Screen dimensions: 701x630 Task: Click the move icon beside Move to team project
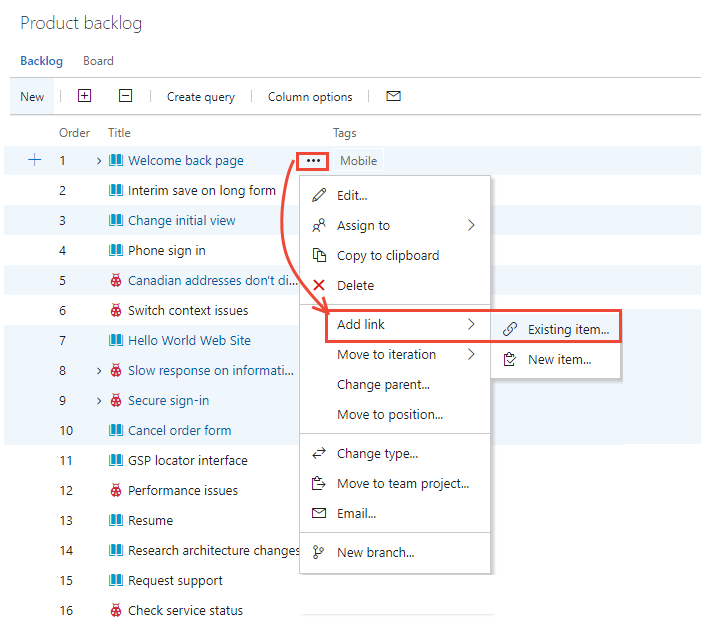pos(319,483)
